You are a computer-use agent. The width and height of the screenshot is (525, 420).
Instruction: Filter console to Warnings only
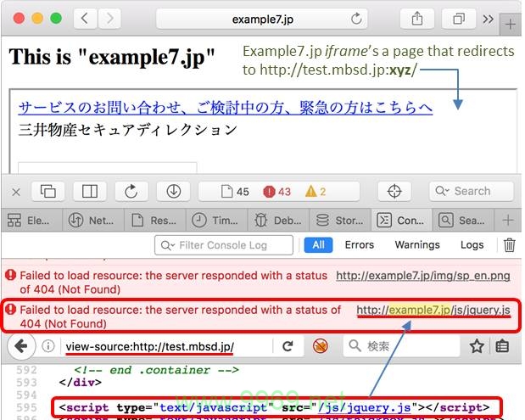(x=417, y=245)
